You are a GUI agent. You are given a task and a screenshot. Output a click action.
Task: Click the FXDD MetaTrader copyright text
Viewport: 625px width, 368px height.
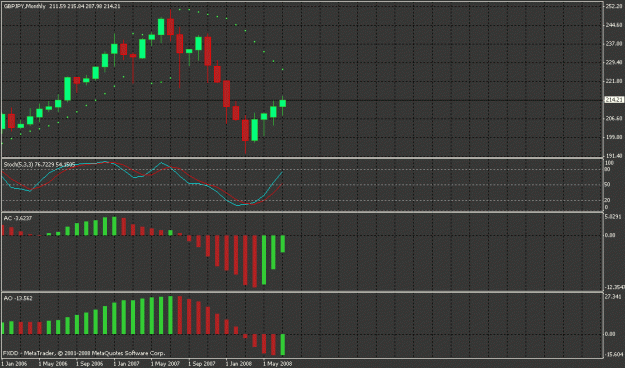[84, 353]
